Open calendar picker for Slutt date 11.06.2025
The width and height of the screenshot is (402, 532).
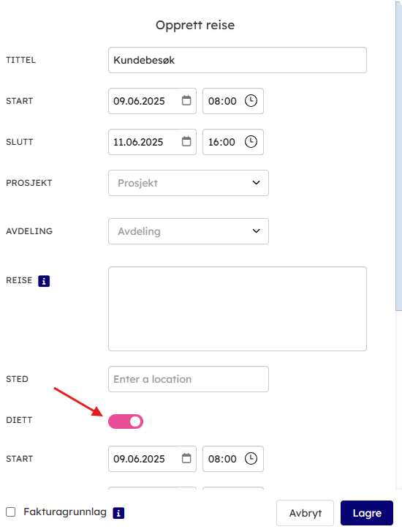pyautogui.click(x=186, y=141)
